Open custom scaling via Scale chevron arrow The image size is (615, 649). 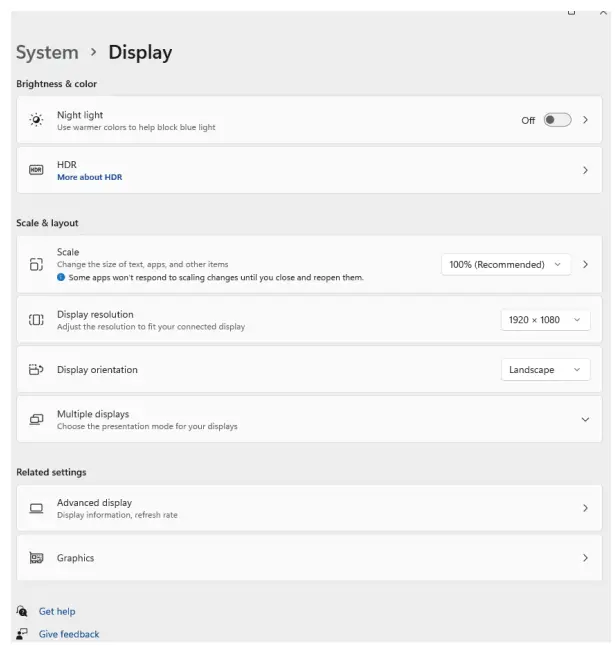point(586,264)
